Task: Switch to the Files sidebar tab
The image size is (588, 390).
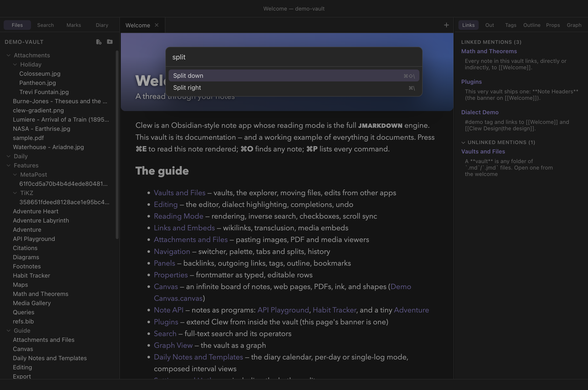Action: [x=17, y=25]
